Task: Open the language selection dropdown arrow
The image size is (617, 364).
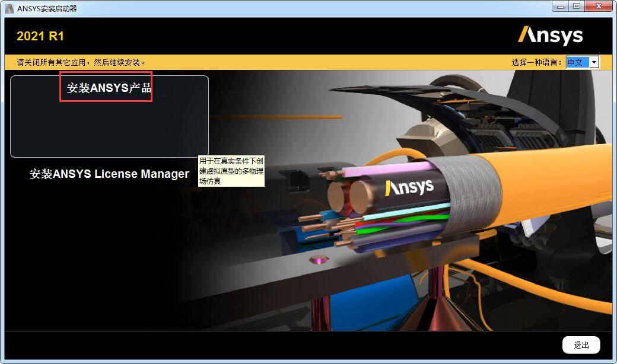Action: (594, 62)
